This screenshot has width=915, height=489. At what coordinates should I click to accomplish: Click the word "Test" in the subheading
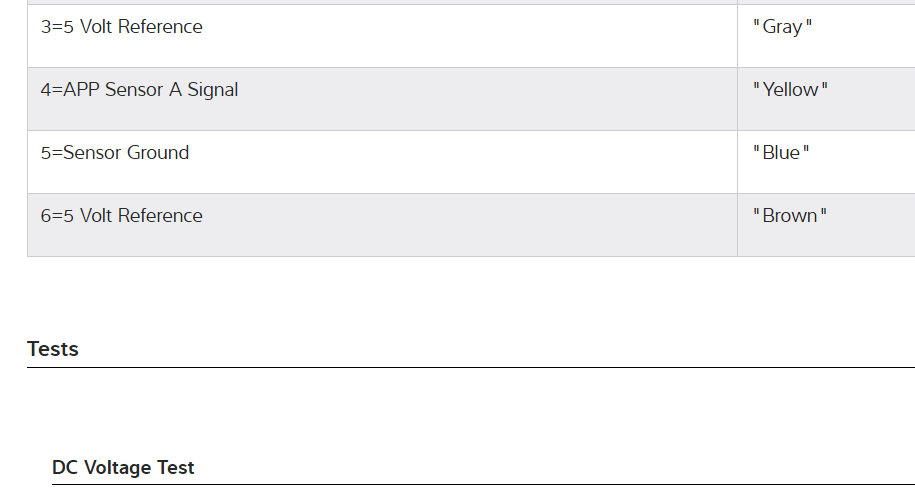(177, 467)
